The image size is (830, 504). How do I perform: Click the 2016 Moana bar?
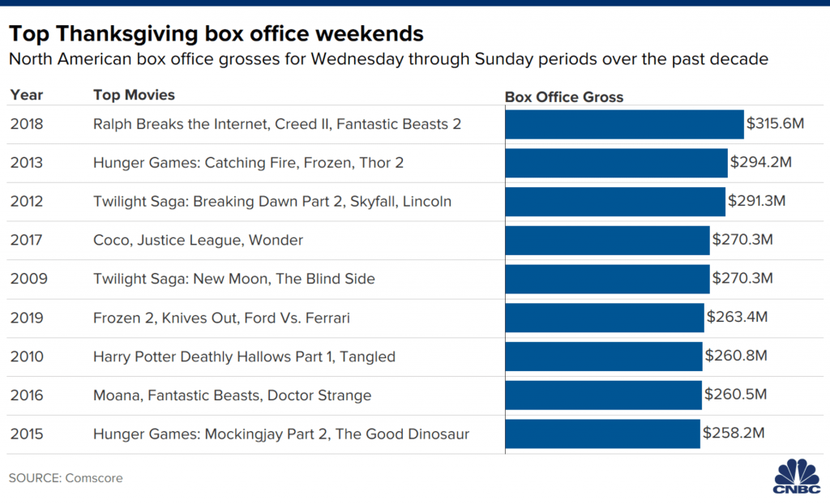pyautogui.click(x=603, y=395)
